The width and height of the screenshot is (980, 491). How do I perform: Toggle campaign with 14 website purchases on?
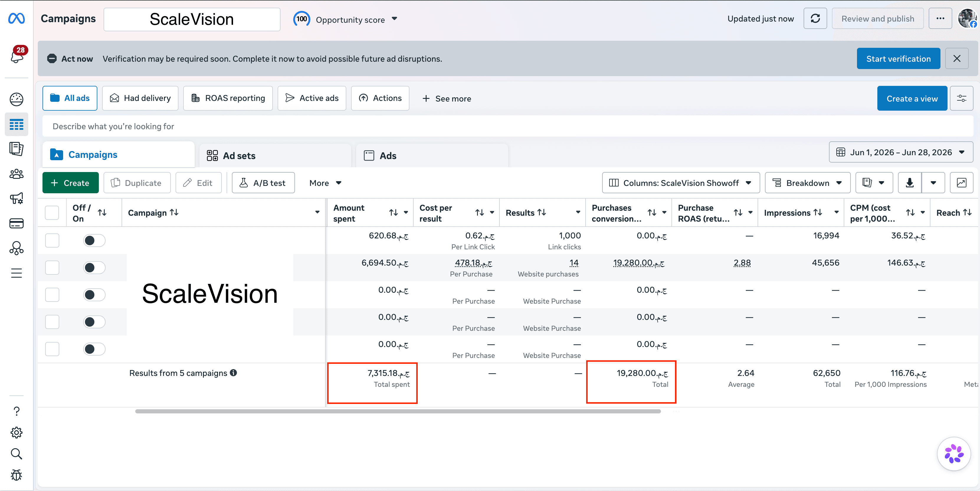pos(94,268)
